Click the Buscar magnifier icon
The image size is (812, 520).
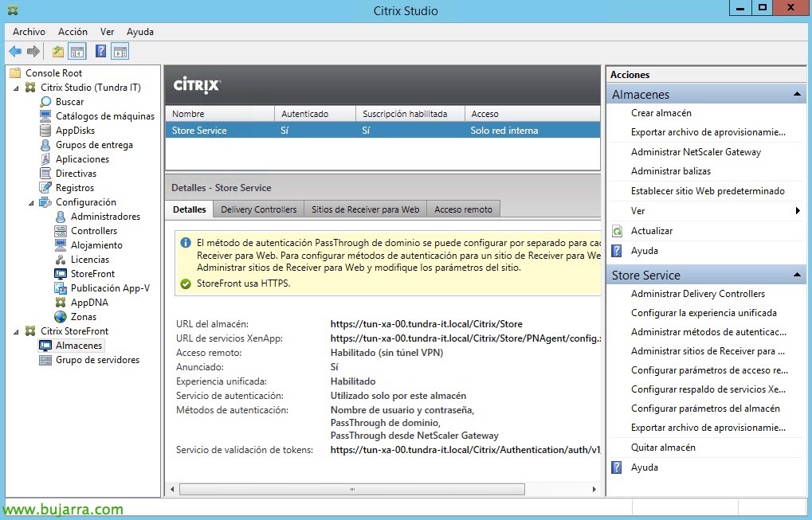(45, 102)
